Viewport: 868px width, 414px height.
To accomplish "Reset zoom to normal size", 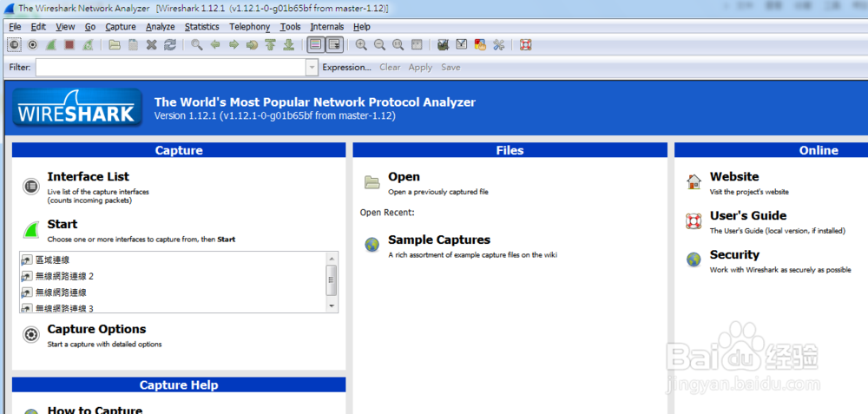I will 398,45.
